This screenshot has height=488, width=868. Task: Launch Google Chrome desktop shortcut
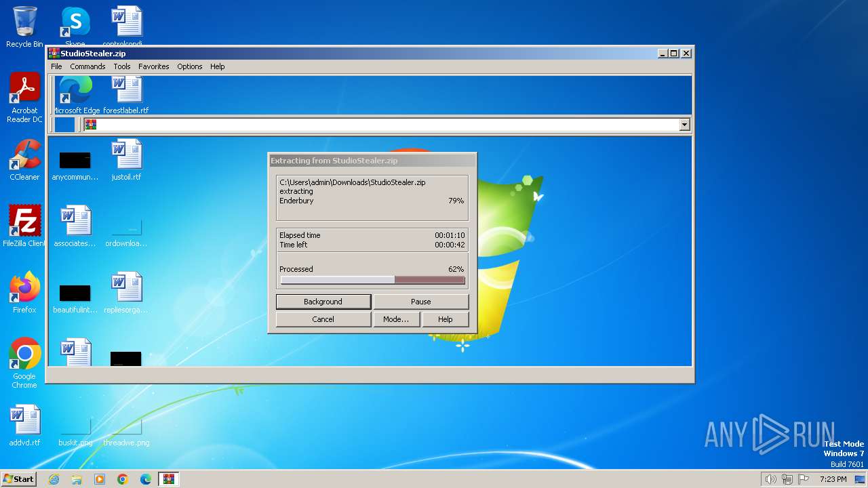click(24, 363)
